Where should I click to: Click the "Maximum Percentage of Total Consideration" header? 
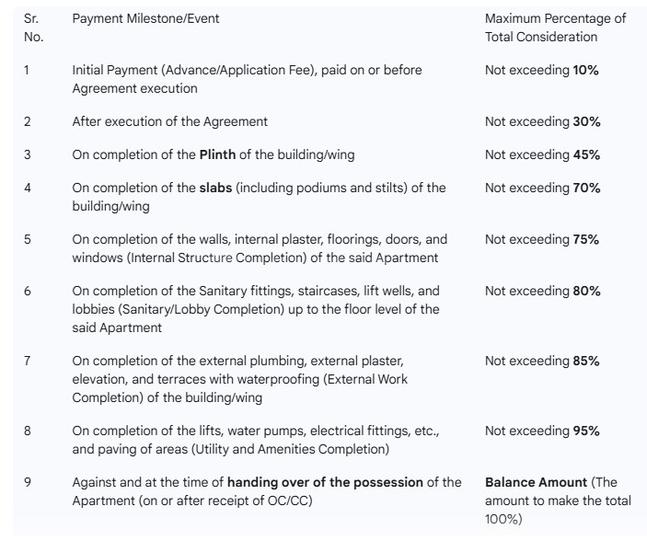pos(555,28)
